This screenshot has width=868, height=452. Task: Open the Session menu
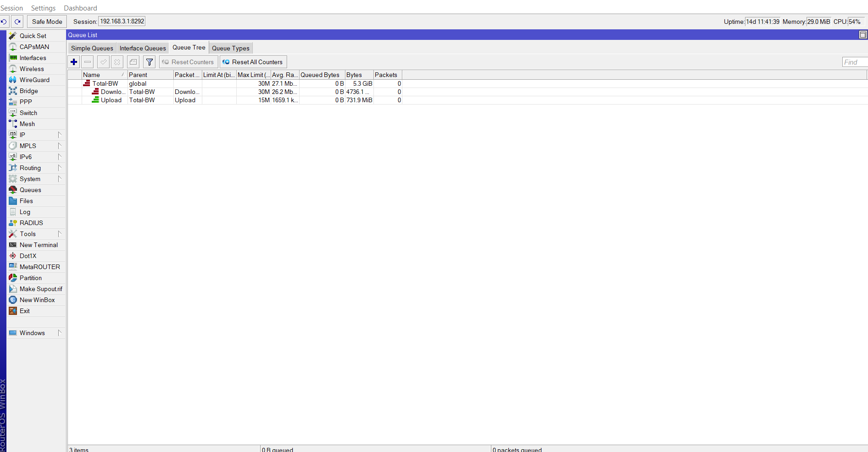[12, 8]
